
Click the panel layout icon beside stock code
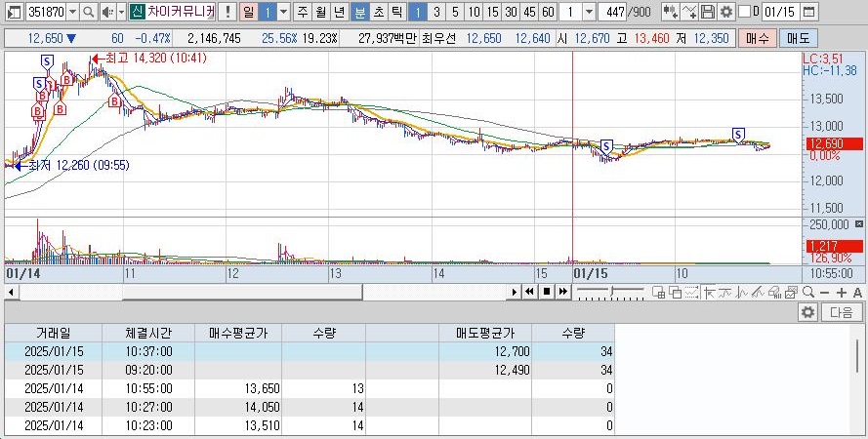(15, 12)
